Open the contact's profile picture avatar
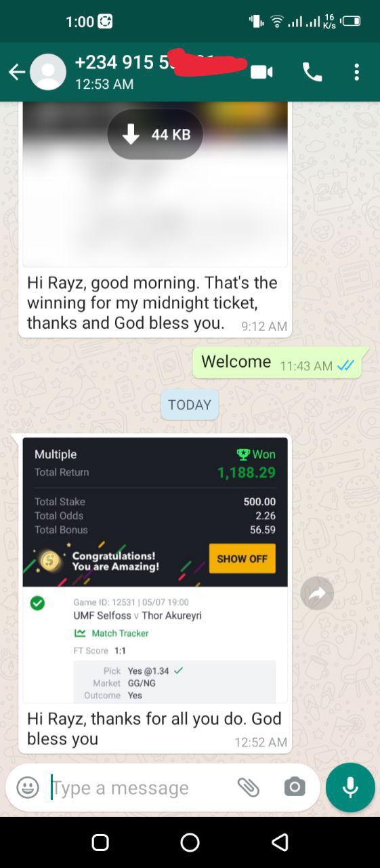The width and height of the screenshot is (380, 868). [x=48, y=72]
